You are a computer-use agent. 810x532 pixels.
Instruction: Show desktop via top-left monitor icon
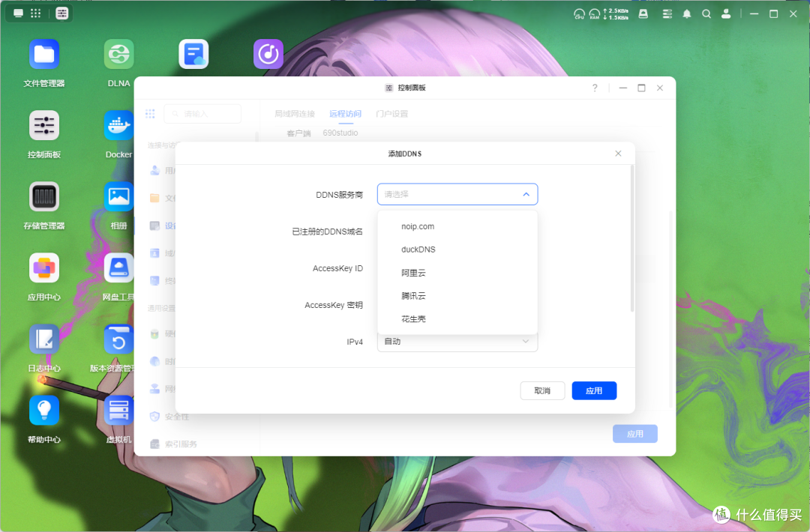coord(18,13)
